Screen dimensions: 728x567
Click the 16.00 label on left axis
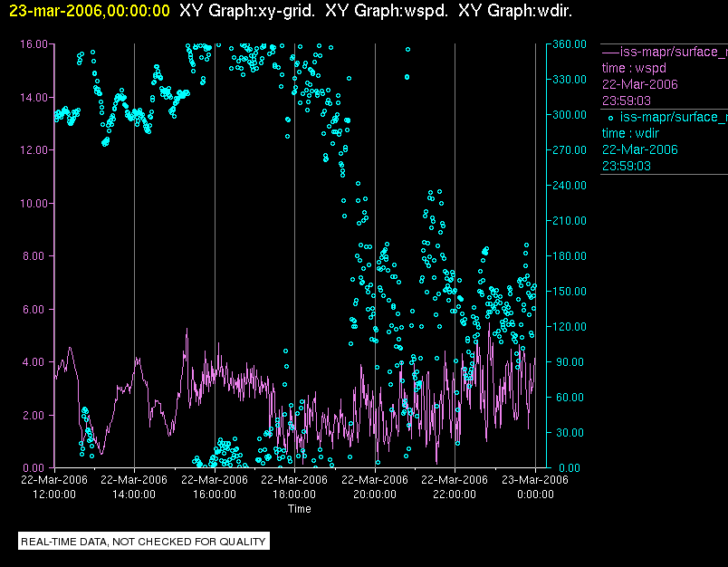(x=34, y=44)
